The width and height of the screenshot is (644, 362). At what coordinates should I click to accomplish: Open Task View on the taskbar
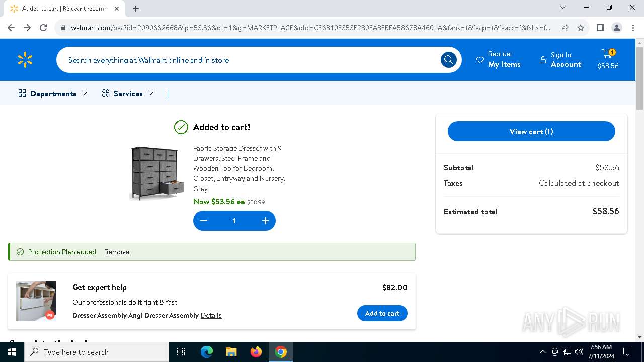coord(181,352)
